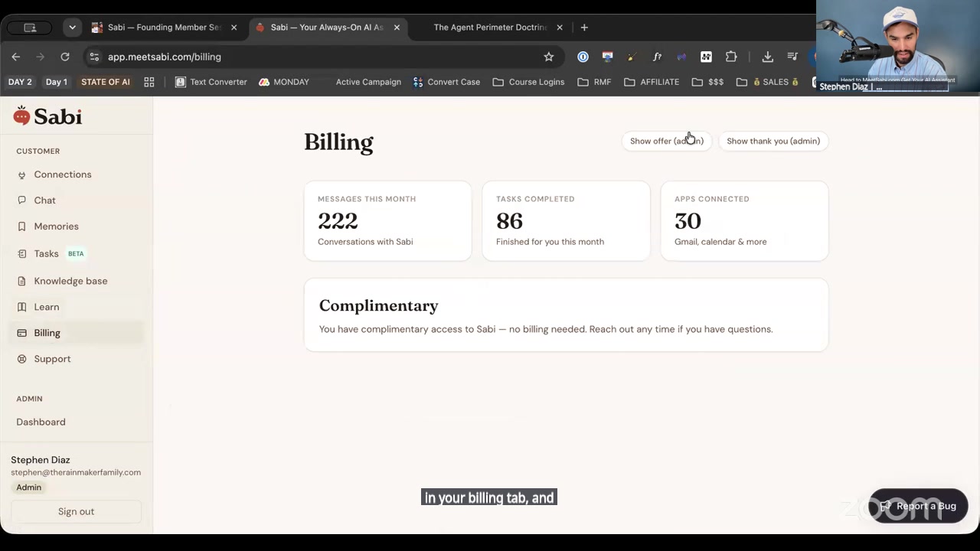Click the Memories bookmark icon

point(21,227)
